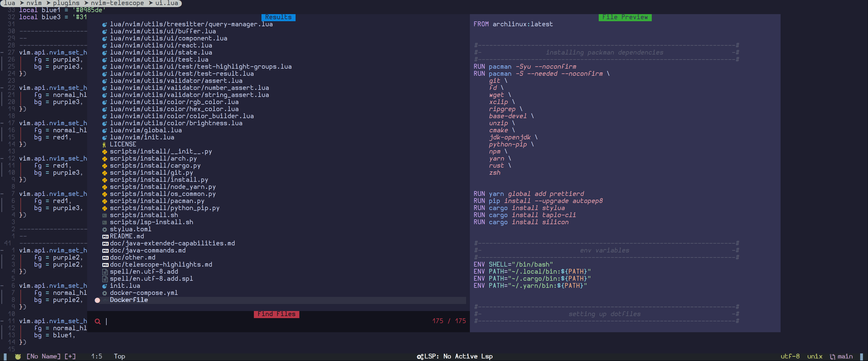Click the chevron after nvim-telescope in the breadcrumb

point(151,3)
